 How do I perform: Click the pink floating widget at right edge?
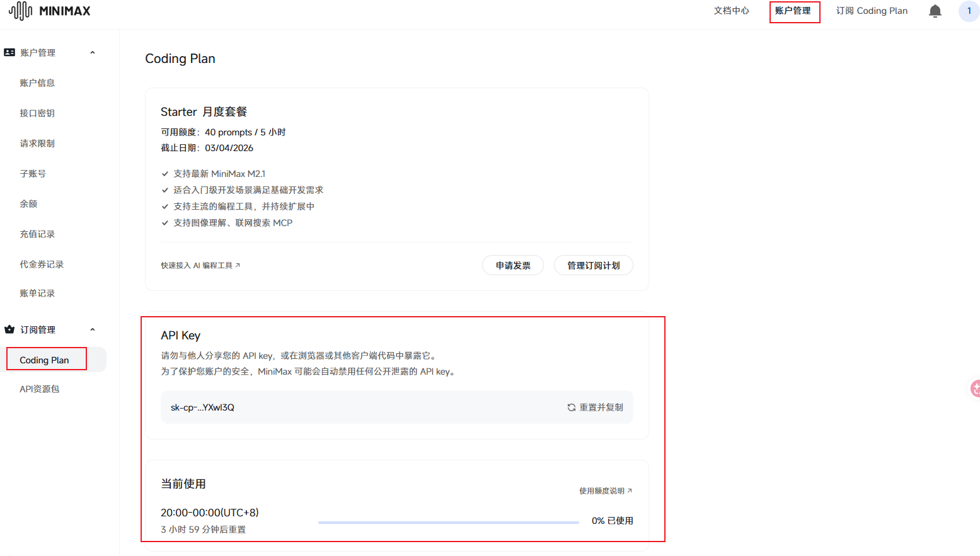click(976, 389)
